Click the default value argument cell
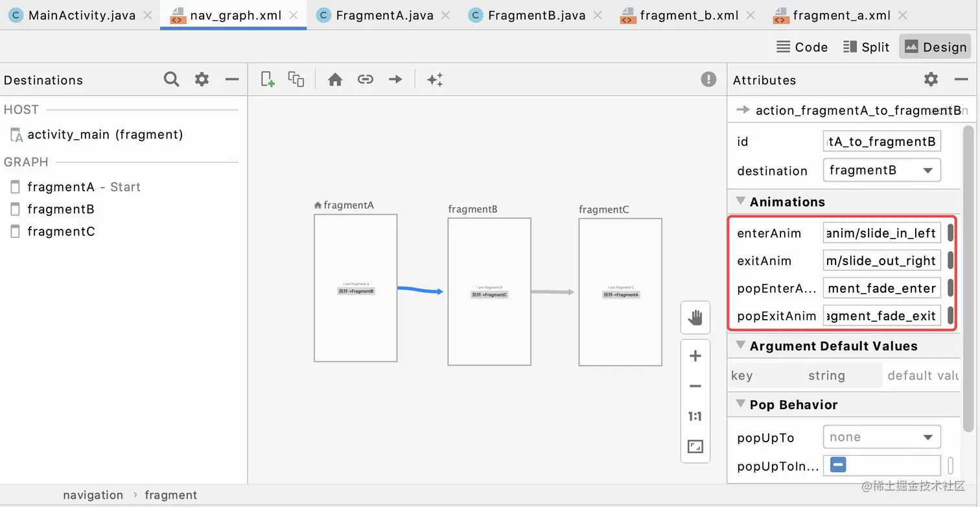Screen dimensions: 980x507 pos(922,375)
